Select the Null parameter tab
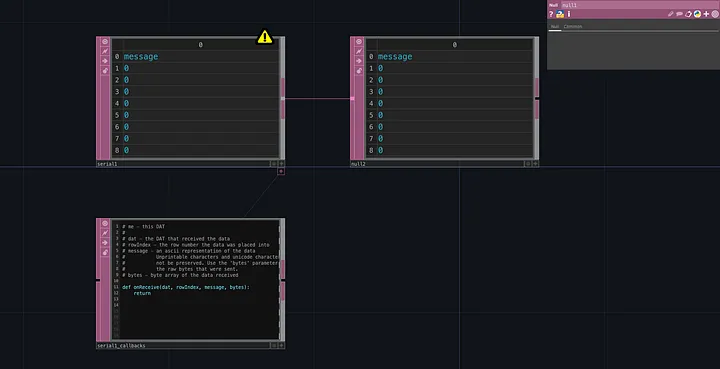Viewport: 720px width, 369px height. click(555, 27)
